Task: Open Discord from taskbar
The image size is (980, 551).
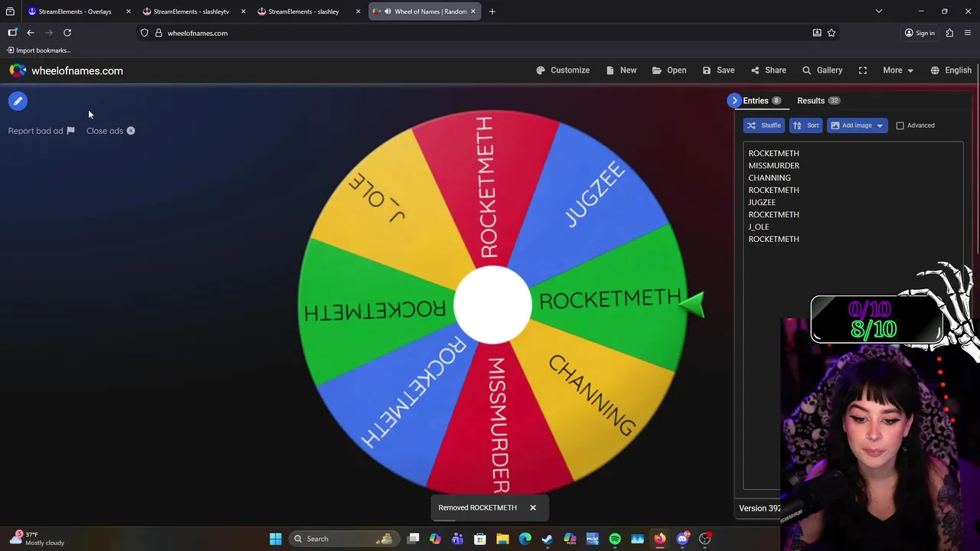Action: (682, 539)
